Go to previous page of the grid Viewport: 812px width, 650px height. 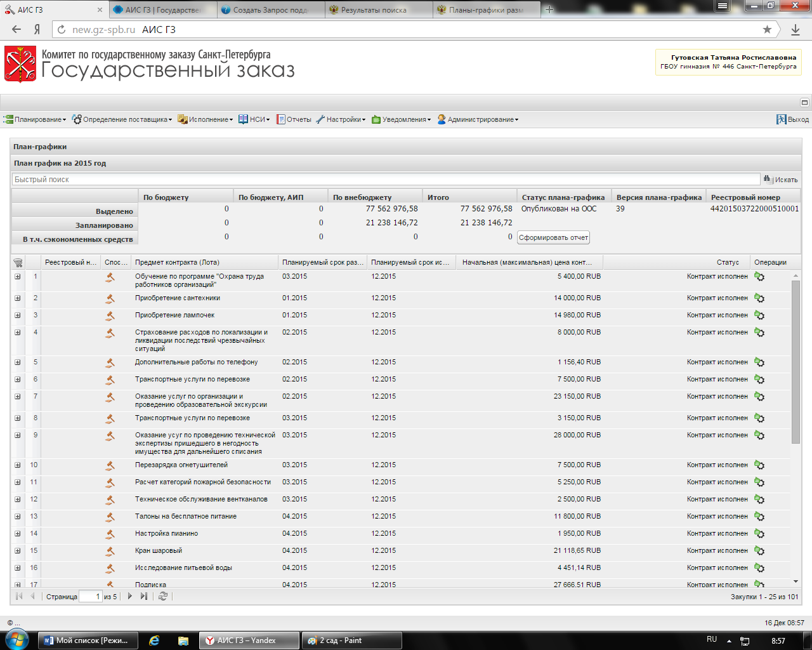33,596
